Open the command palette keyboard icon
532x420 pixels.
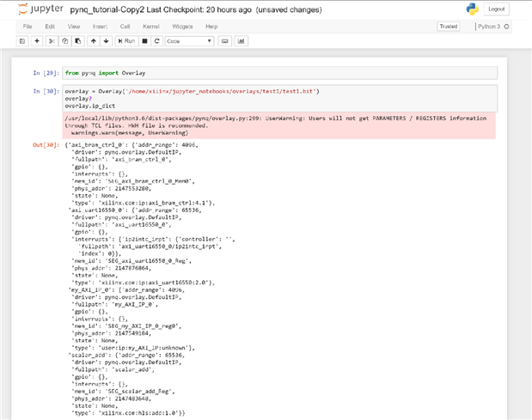[x=225, y=41]
